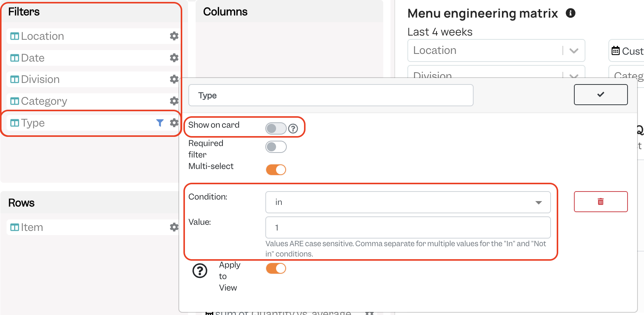Click the gear icon beside Category filter
The height and width of the screenshot is (315, 644).
[174, 101]
